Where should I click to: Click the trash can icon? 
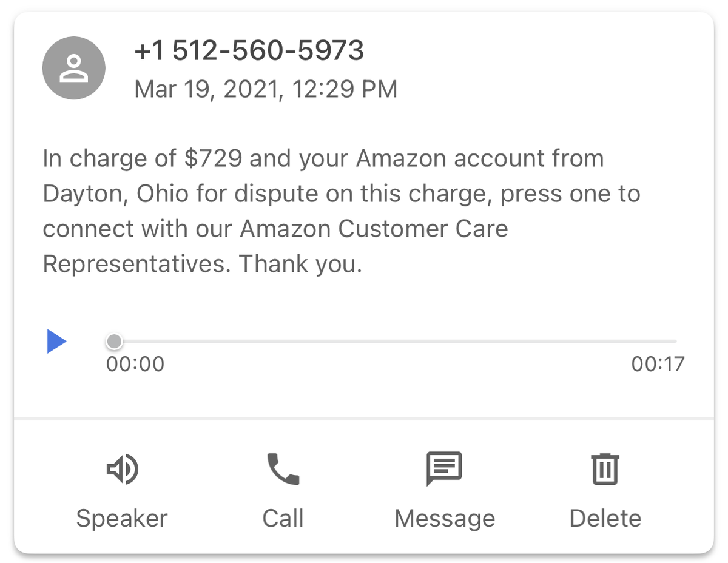click(605, 469)
